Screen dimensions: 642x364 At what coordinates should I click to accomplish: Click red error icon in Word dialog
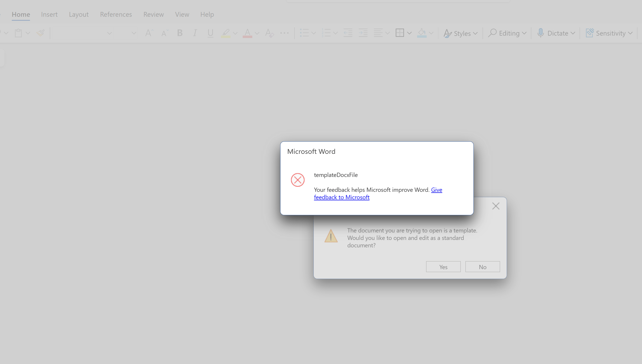pyautogui.click(x=297, y=180)
